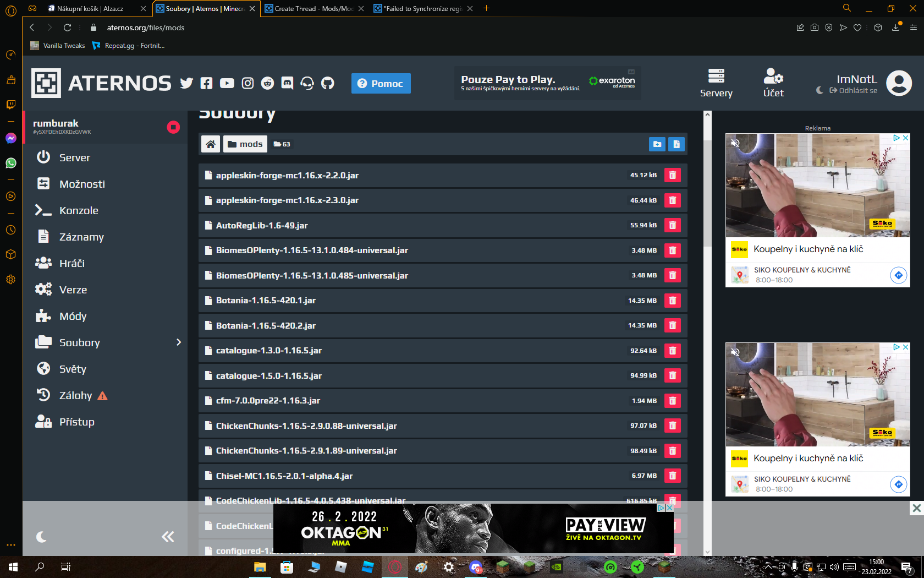Image resolution: width=924 pixels, height=578 pixels.
Task: Open Aternos Instagram icon
Action: (248, 83)
